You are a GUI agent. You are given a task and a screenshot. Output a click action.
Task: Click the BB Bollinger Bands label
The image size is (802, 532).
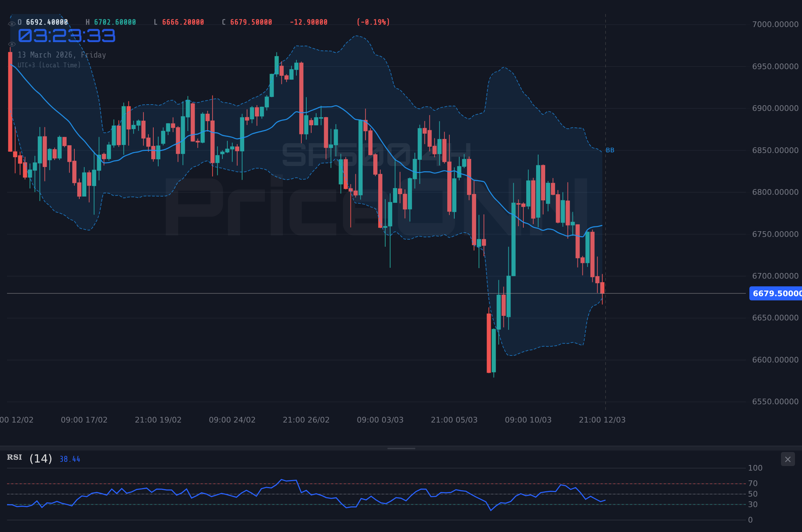[x=610, y=150]
